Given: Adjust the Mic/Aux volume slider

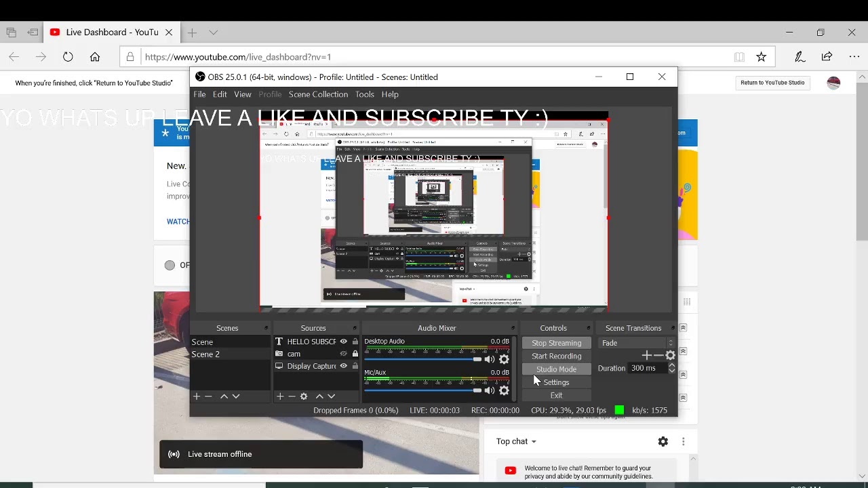Looking at the screenshot, I should [423, 390].
